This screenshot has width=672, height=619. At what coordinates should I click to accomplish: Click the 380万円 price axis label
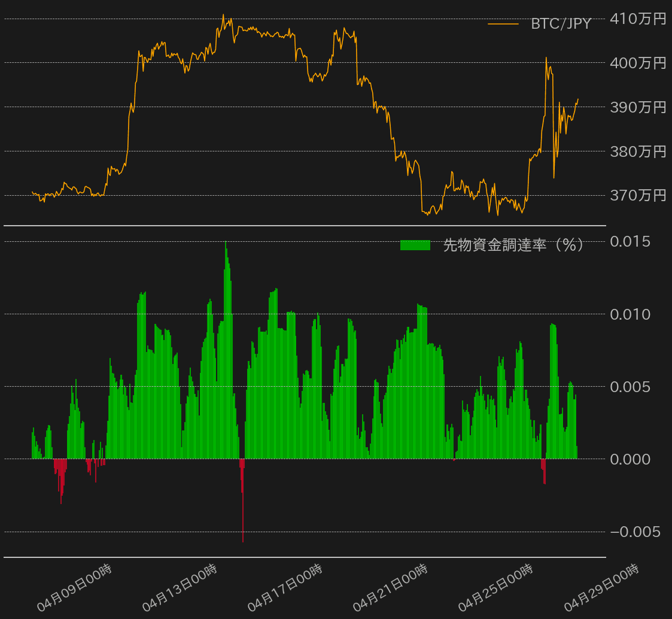[x=637, y=151]
